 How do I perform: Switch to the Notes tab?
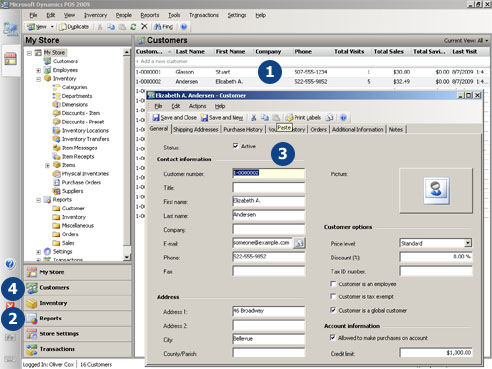pyautogui.click(x=396, y=129)
